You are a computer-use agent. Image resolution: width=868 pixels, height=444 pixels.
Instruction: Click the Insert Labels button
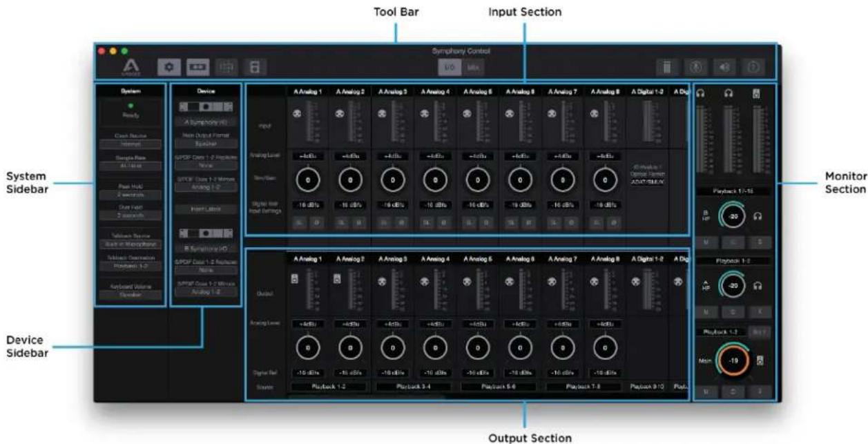(x=206, y=209)
